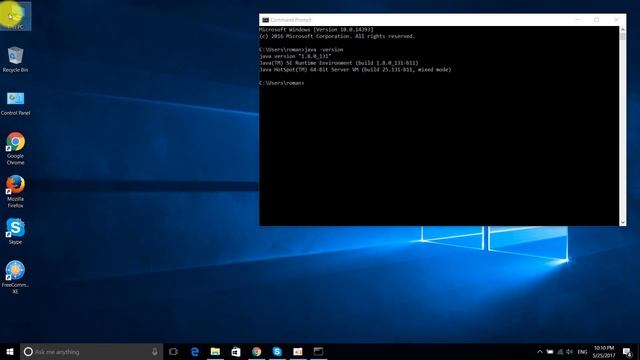640x360 pixels.
Task: Switch to Command Prompt taskbar button
Action: (318, 351)
